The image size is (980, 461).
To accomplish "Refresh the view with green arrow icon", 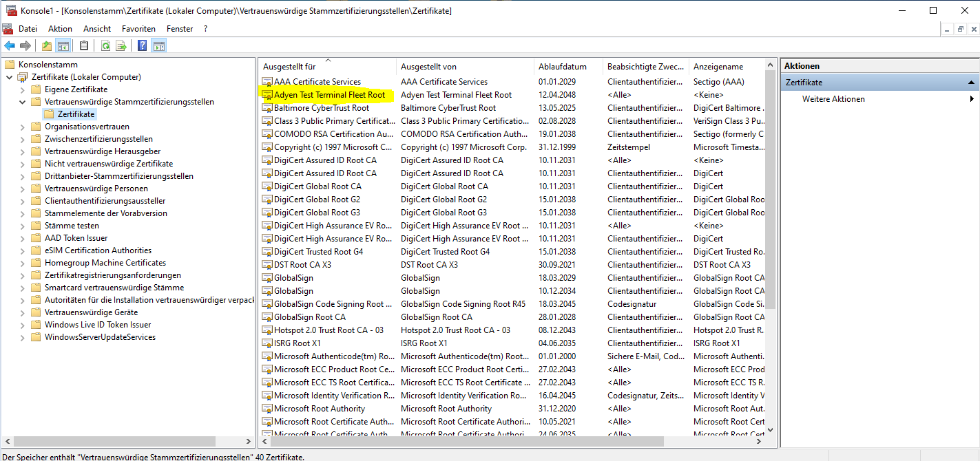I will (x=105, y=46).
